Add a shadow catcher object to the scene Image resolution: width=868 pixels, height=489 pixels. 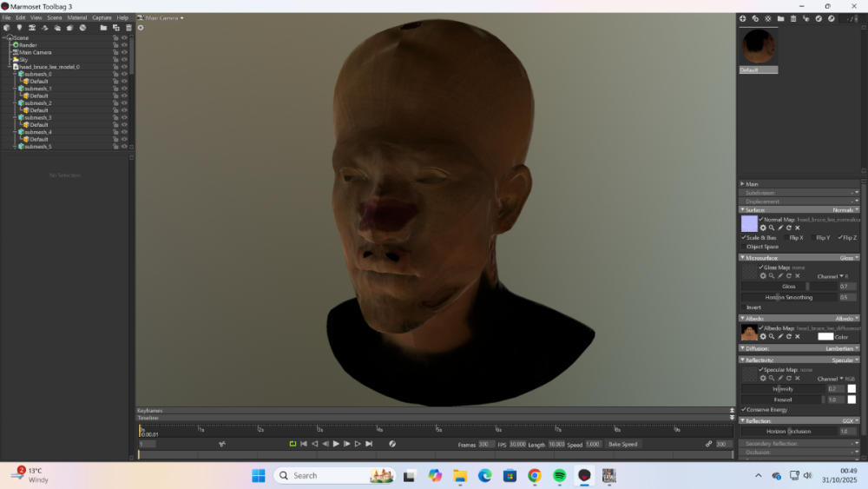click(69, 28)
